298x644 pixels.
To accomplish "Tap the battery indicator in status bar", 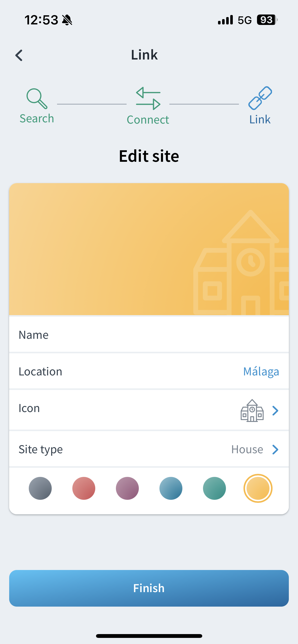I will point(267,20).
